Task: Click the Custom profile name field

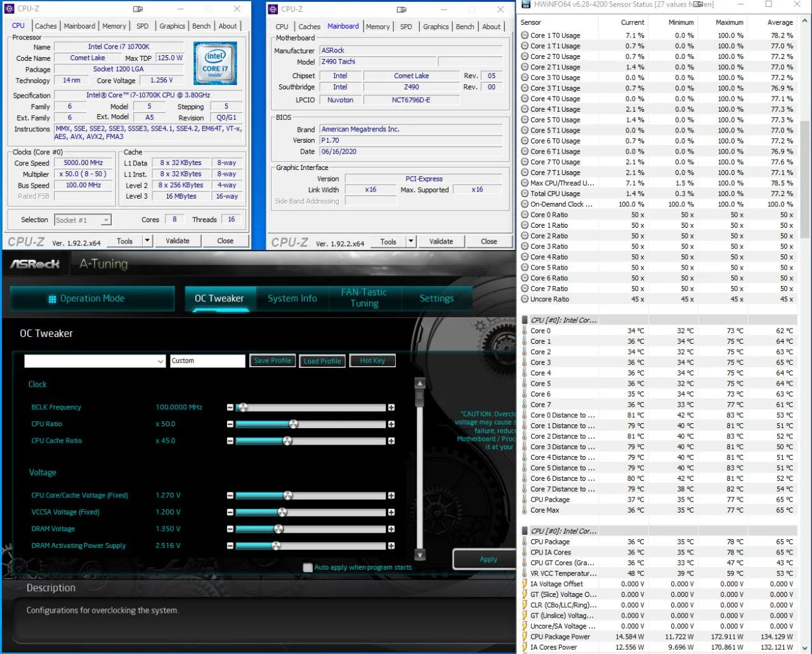Action: click(207, 361)
